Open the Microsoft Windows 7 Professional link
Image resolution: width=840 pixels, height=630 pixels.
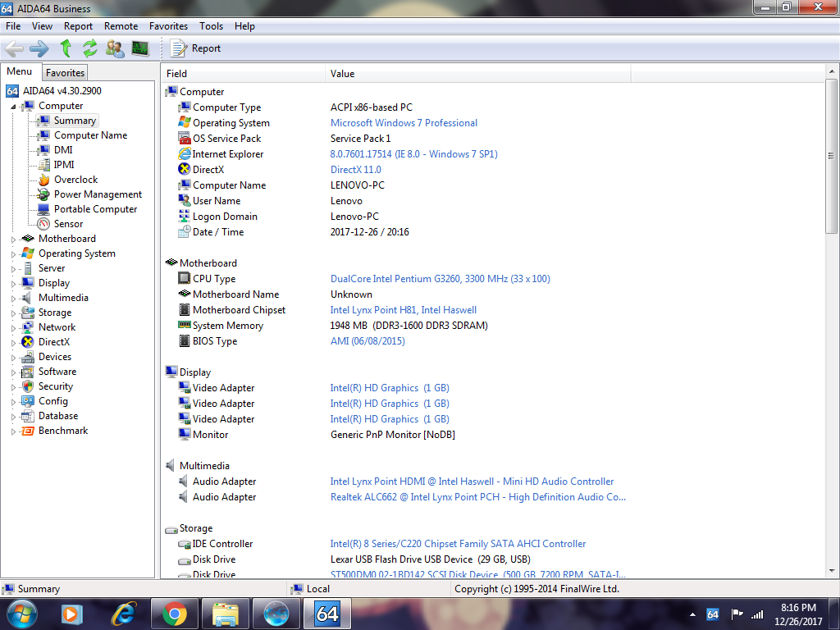(404, 123)
